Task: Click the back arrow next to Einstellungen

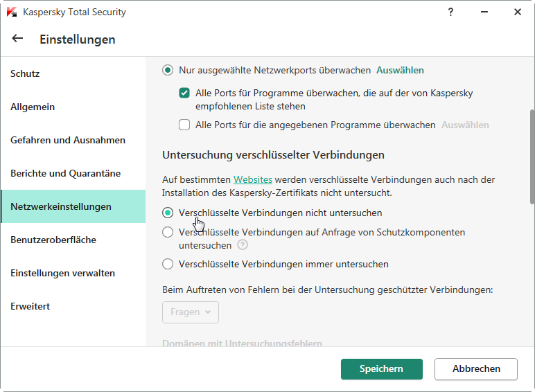Action: tap(17, 39)
